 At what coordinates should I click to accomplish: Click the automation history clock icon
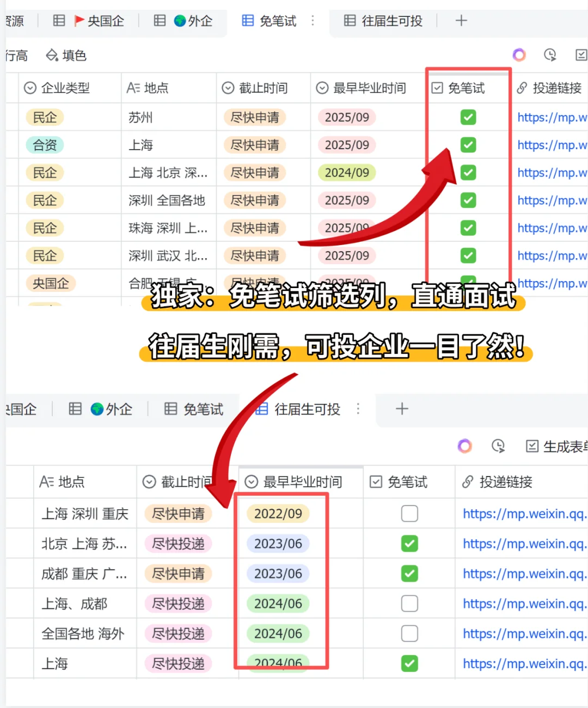coord(549,55)
